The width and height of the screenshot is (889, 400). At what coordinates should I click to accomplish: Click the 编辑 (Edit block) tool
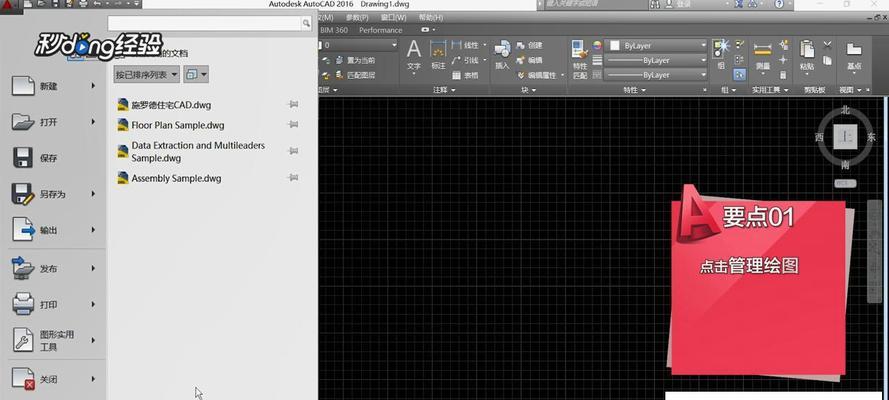(530, 60)
